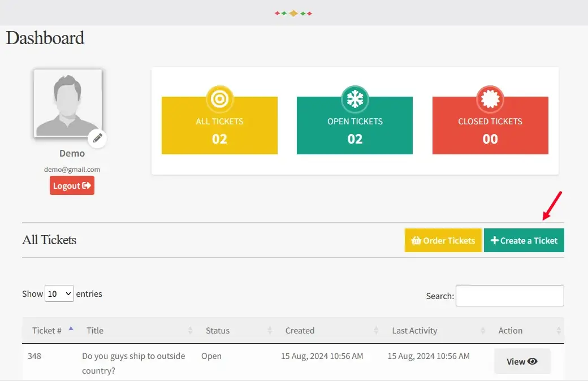Click the Dashboard page heading
This screenshot has width=588, height=381.
[45, 38]
